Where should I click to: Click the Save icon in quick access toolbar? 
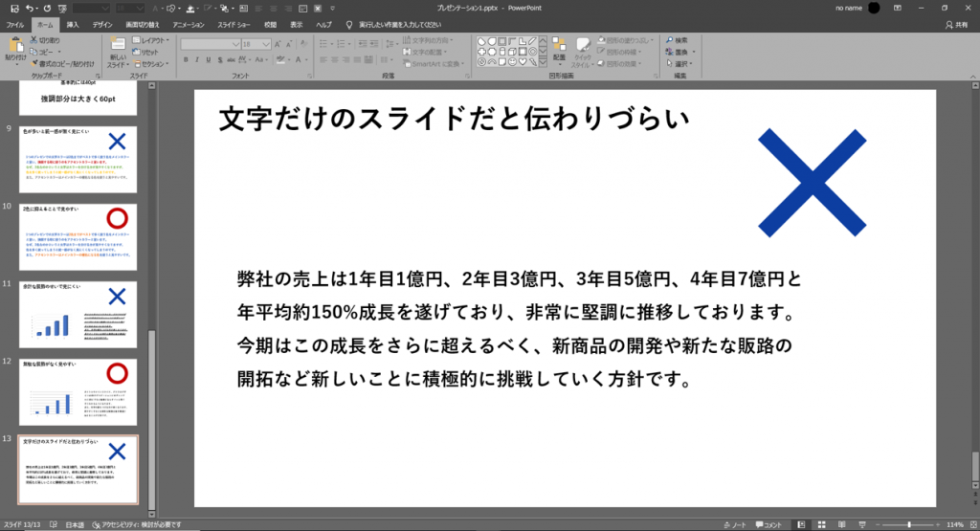pyautogui.click(x=15, y=8)
